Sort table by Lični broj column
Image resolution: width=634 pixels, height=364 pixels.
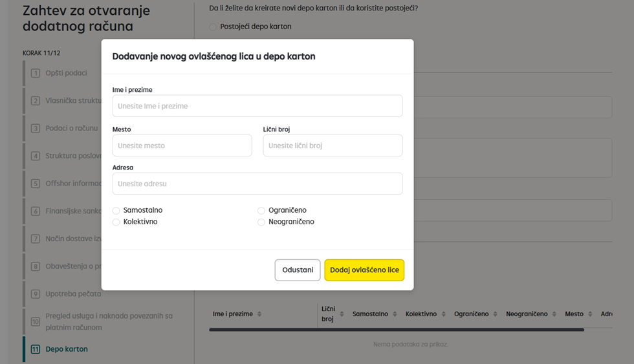[342, 314]
